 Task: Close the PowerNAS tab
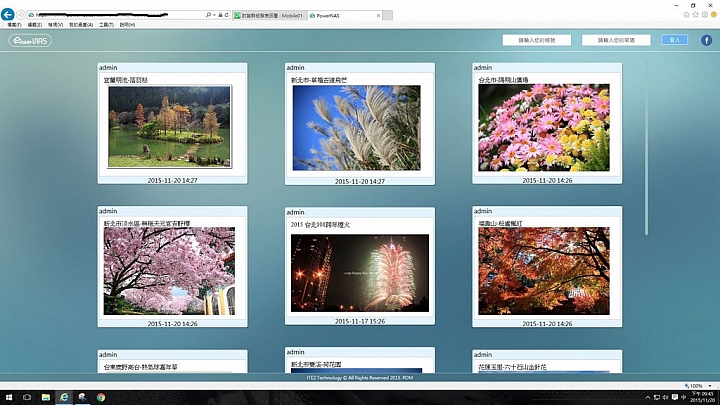[x=378, y=16]
